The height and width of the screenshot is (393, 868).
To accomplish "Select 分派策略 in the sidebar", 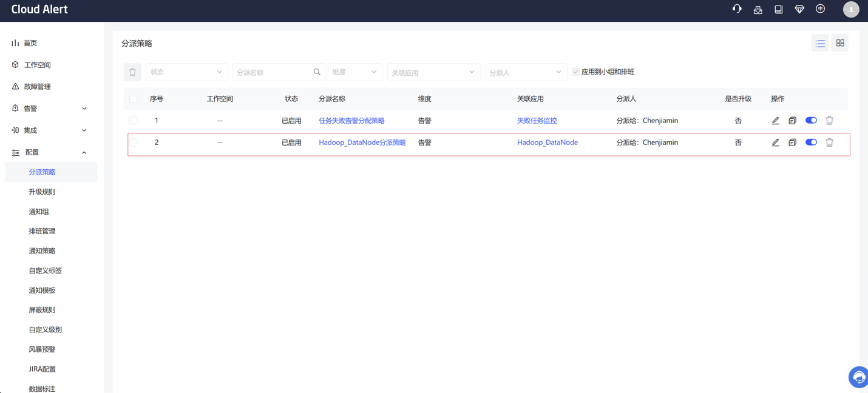I will pyautogui.click(x=52, y=172).
